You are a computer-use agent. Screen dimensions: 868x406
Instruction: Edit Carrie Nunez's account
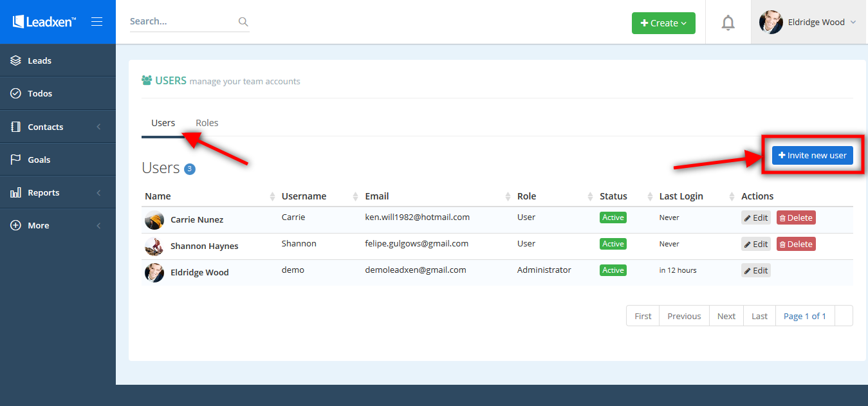tap(756, 217)
